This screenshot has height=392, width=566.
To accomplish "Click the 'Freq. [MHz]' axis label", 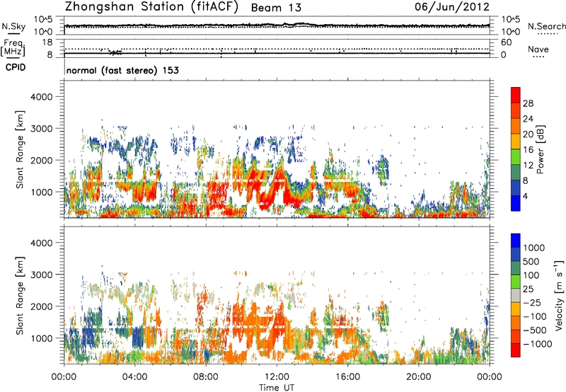I will pyautogui.click(x=13, y=47).
